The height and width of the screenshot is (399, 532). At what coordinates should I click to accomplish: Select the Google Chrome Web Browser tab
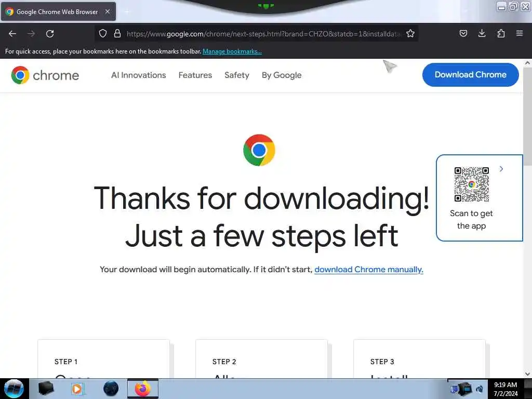click(x=58, y=11)
